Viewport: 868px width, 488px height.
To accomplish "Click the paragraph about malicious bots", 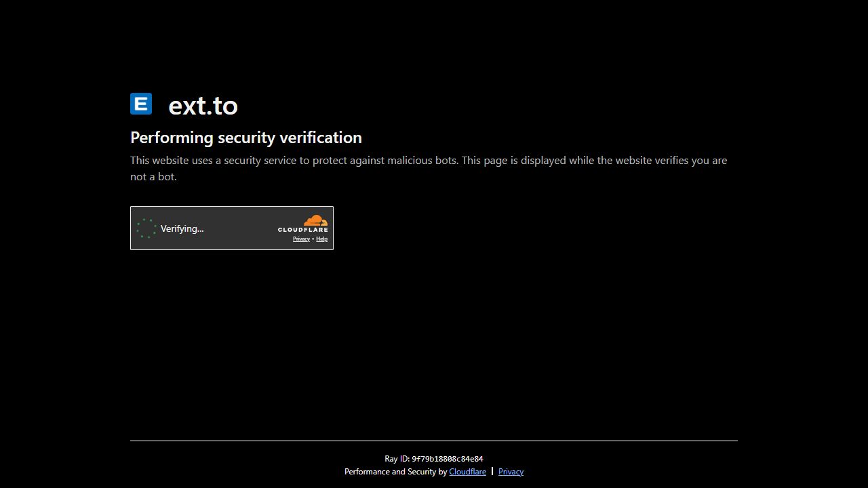I will tap(429, 168).
